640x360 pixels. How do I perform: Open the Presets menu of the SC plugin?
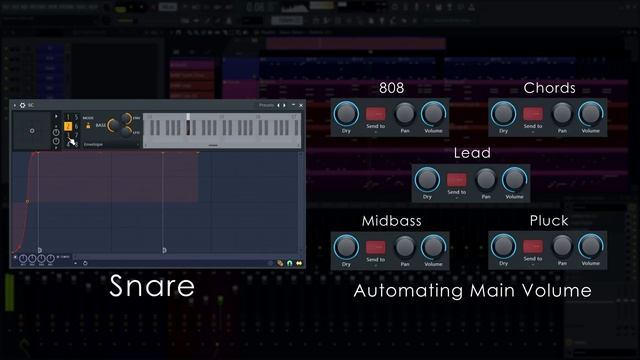(266, 105)
